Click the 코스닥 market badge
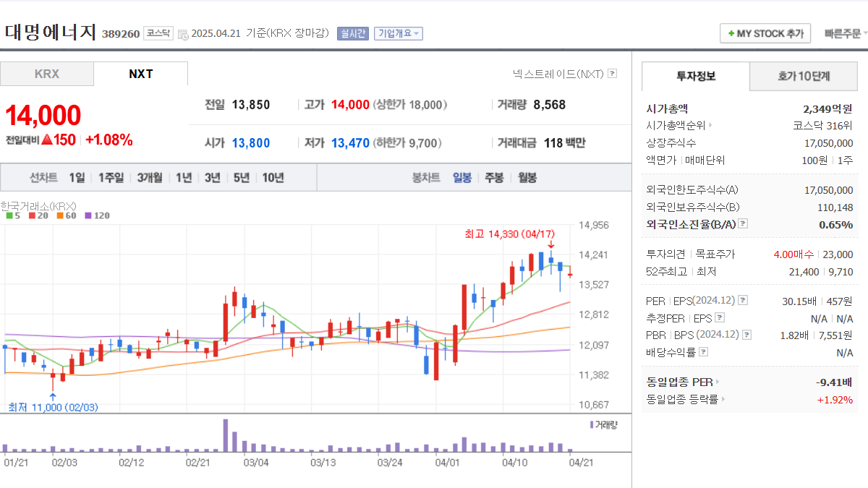 (158, 33)
